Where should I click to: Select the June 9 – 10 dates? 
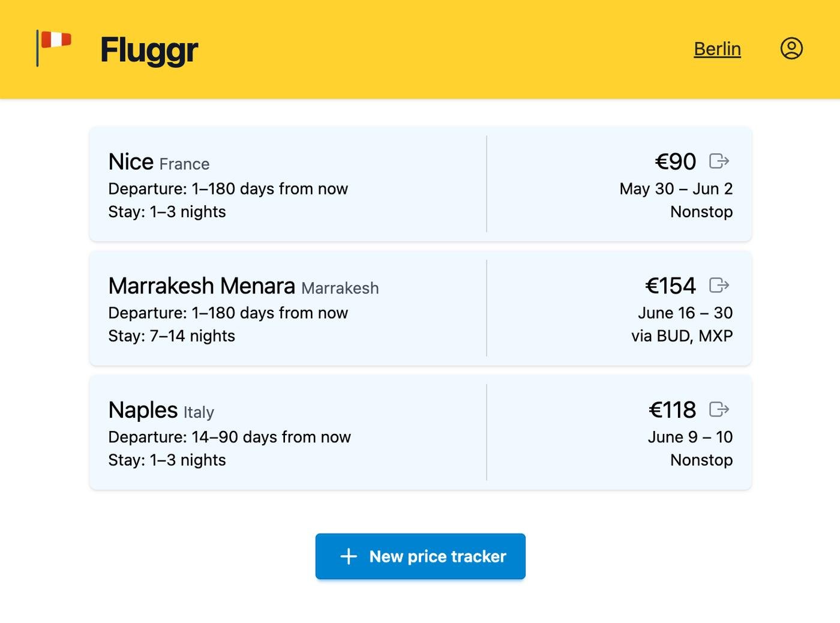(x=690, y=437)
